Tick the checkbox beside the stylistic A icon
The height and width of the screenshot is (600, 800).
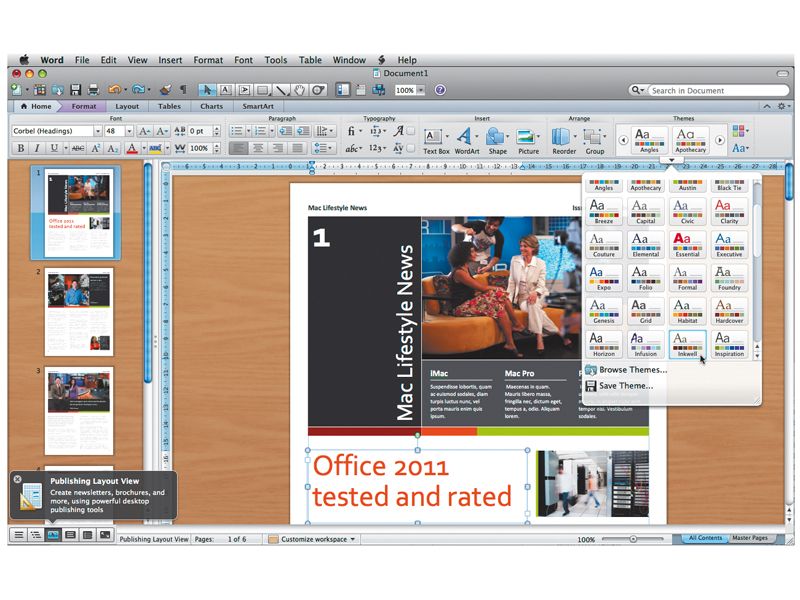[410, 131]
